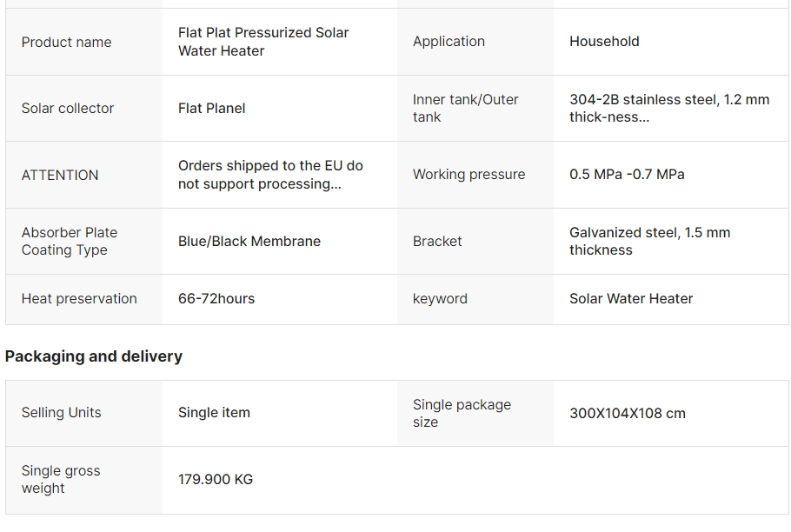The width and height of the screenshot is (791, 532).
Task: Click the "ATTENTION" row label
Action: (x=60, y=175)
